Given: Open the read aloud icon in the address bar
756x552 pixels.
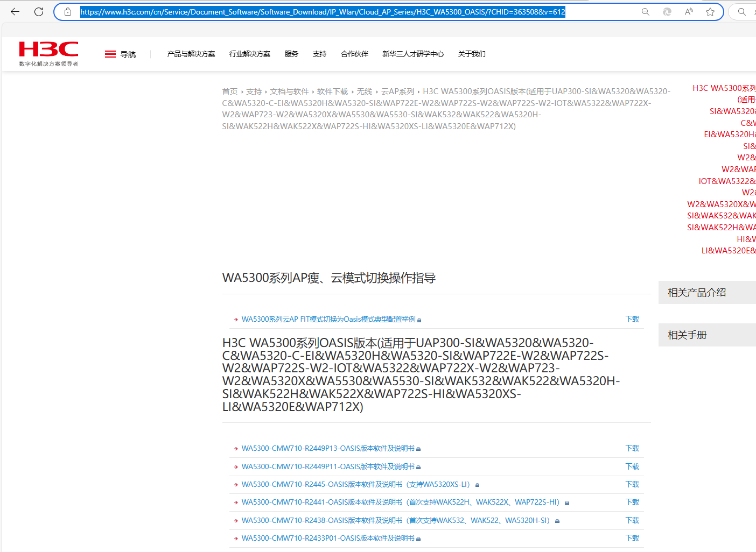Looking at the screenshot, I should tap(689, 12).
